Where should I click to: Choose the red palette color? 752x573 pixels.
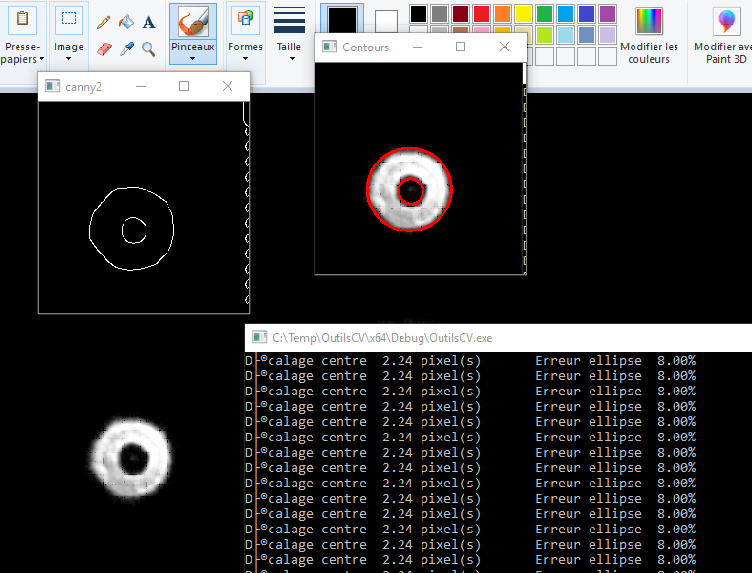click(x=481, y=14)
